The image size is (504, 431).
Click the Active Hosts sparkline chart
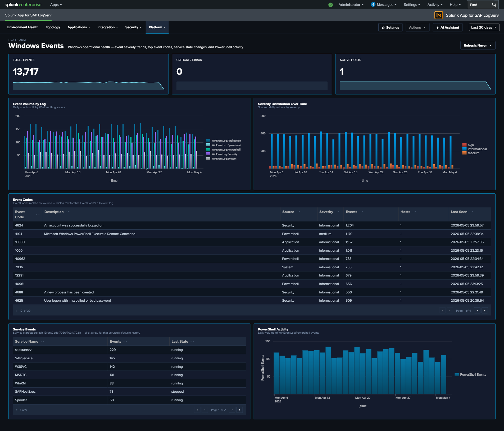[415, 86]
